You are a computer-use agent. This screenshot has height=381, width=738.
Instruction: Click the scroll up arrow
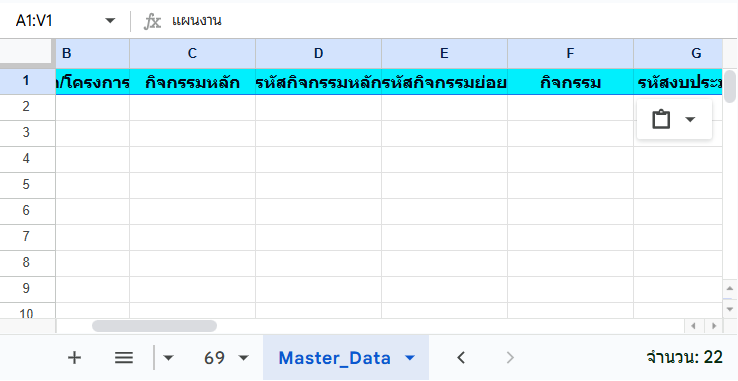point(730,288)
